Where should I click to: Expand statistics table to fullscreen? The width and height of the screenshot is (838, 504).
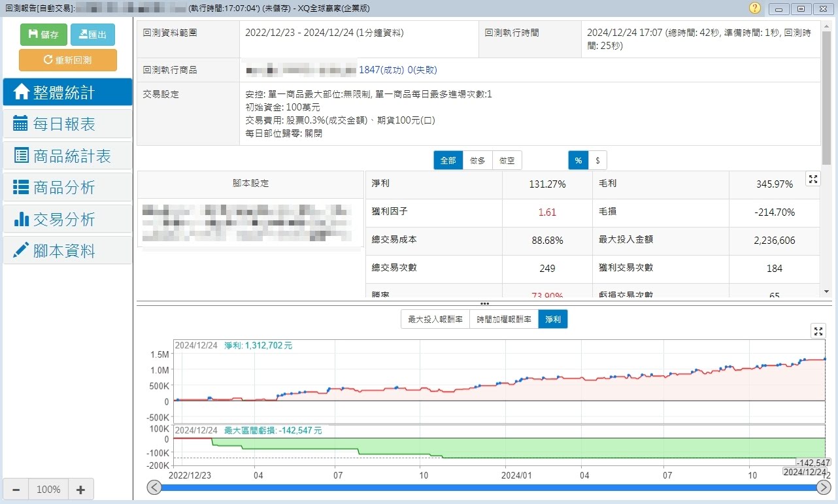coord(813,179)
